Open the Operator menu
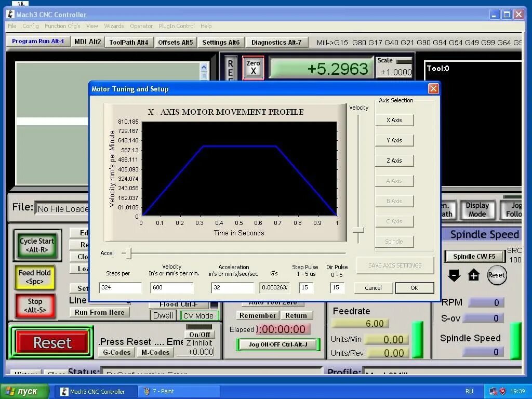532x399 pixels. [141, 26]
